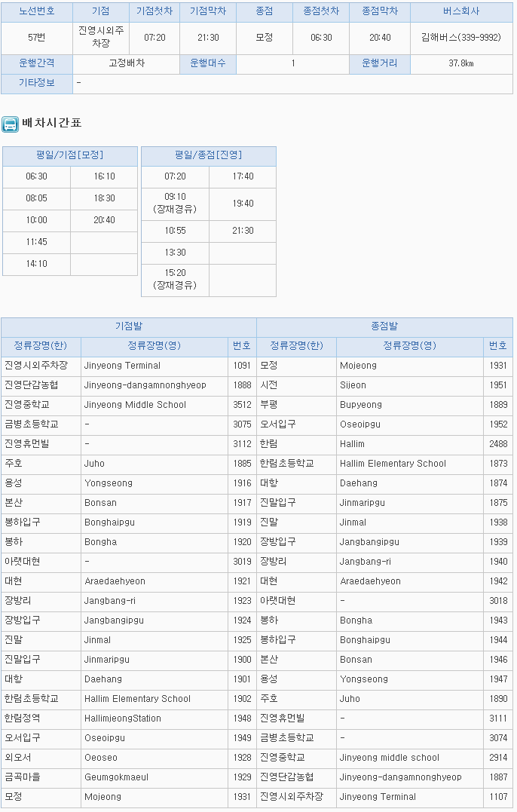The image size is (517, 812).
Task: Click the Jinyeong Terminal stop number 1091
Action: pyautogui.click(x=242, y=366)
